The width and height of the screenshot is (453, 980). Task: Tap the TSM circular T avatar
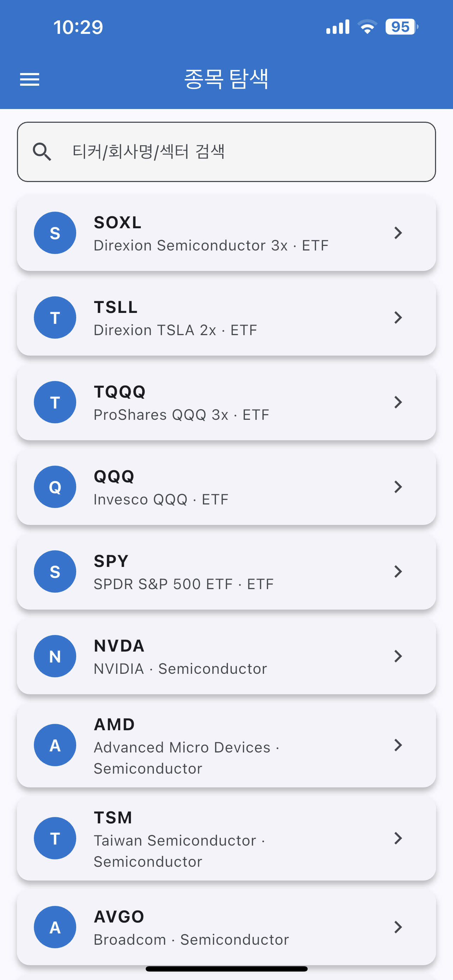[x=55, y=838]
